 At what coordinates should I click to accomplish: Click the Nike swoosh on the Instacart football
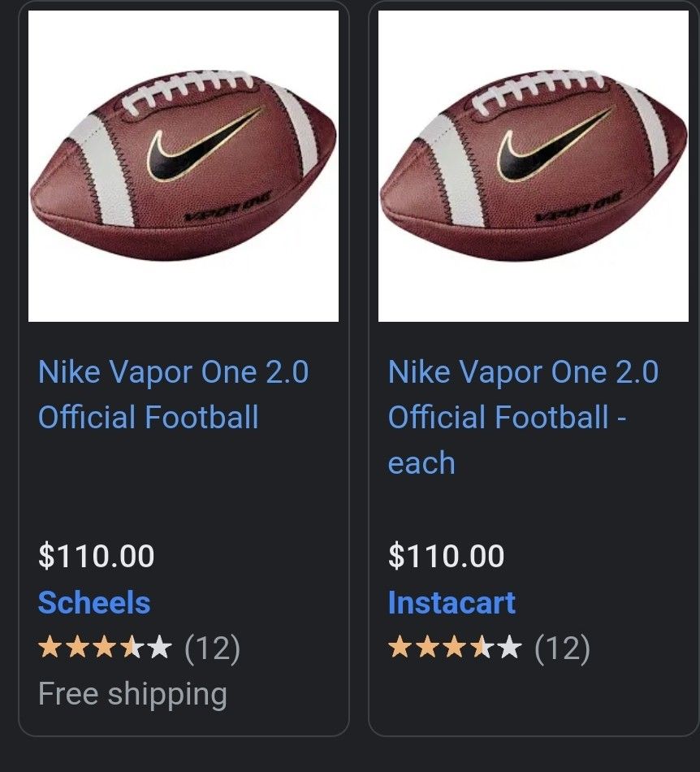click(x=553, y=144)
